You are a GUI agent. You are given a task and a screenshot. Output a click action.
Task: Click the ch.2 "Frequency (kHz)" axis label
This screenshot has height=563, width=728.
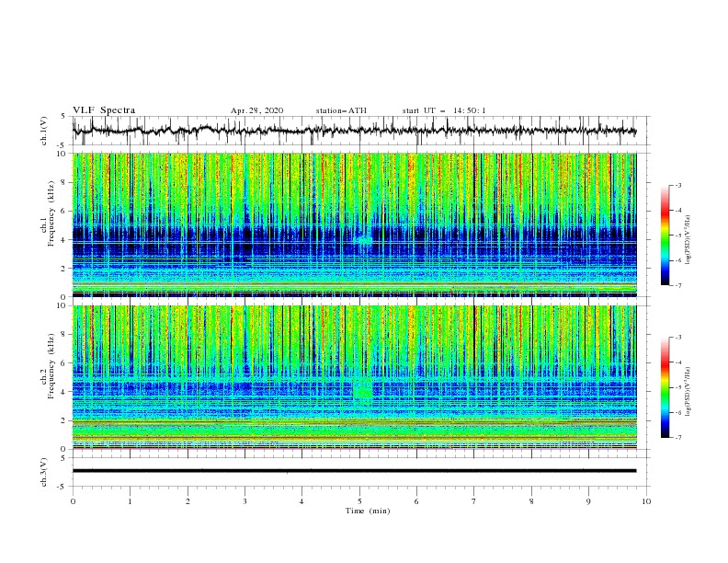[x=51, y=366]
